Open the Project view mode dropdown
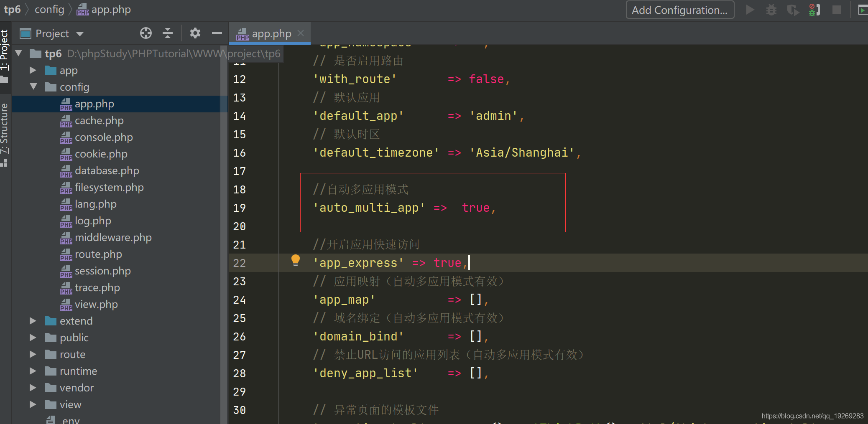This screenshot has height=424, width=868. (x=80, y=33)
